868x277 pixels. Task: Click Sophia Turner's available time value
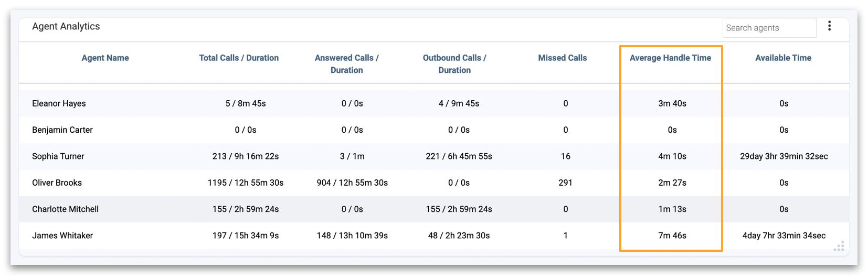[784, 156]
